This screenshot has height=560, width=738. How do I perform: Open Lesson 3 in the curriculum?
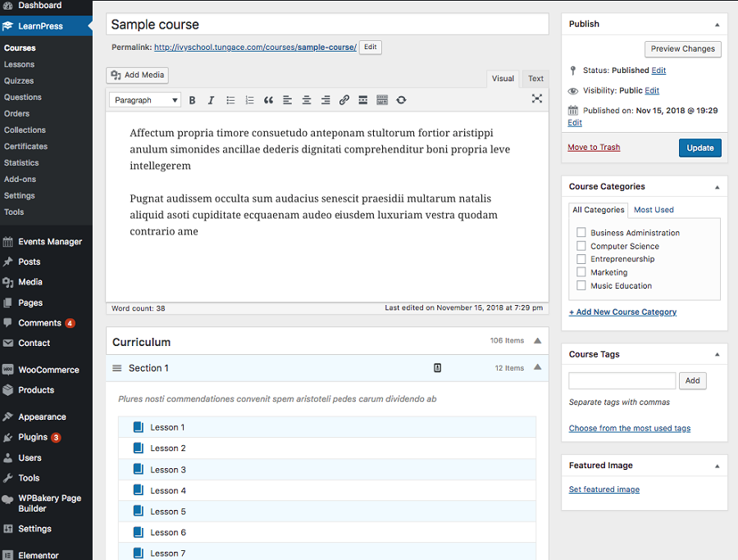coord(168,470)
